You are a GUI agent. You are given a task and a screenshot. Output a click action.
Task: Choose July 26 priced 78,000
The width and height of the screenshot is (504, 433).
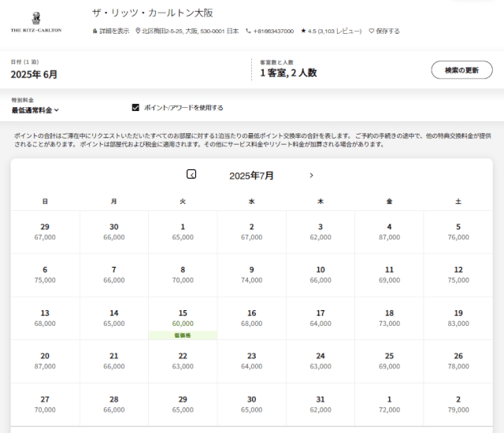458,361
